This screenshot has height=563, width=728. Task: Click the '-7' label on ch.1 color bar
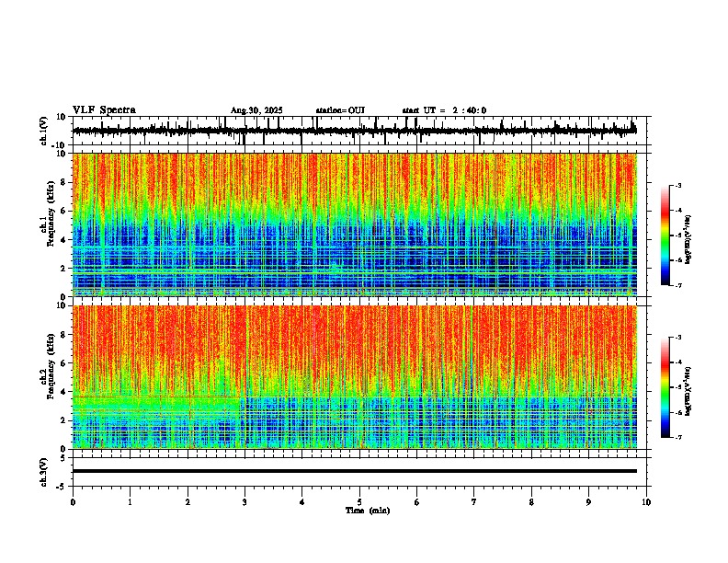(677, 285)
